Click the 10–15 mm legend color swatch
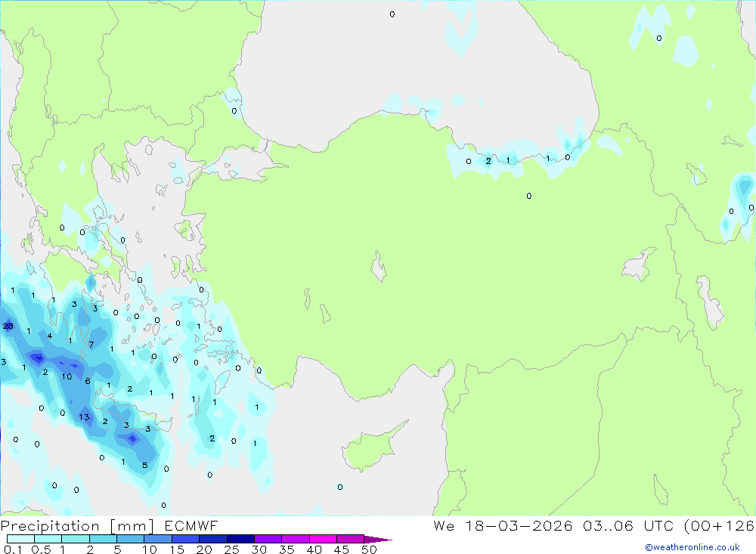 [x=158, y=539]
